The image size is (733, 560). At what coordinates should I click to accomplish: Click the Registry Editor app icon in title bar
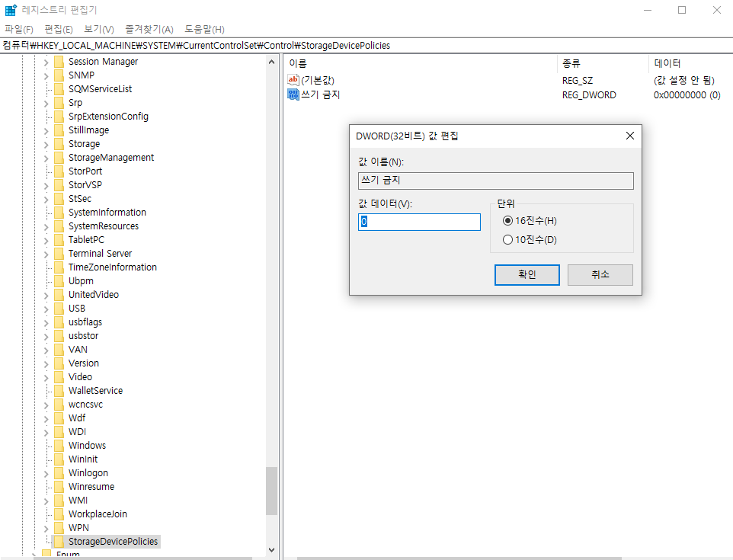coord(11,10)
